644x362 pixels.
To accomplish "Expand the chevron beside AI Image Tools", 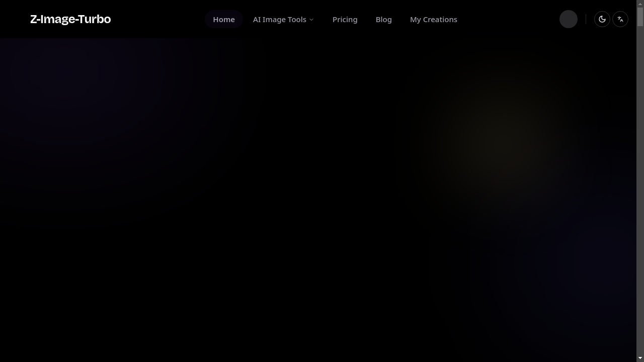I will coord(311,20).
